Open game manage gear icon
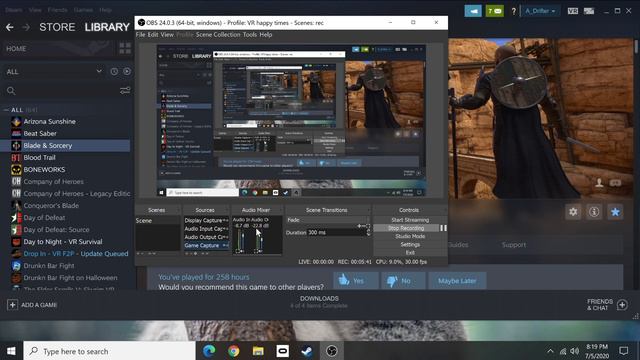Screen dimensions: 640x360 [x=573, y=212]
